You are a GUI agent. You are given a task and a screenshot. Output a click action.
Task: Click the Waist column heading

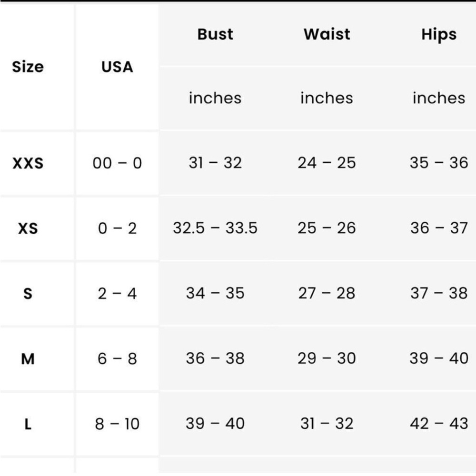pyautogui.click(x=327, y=34)
